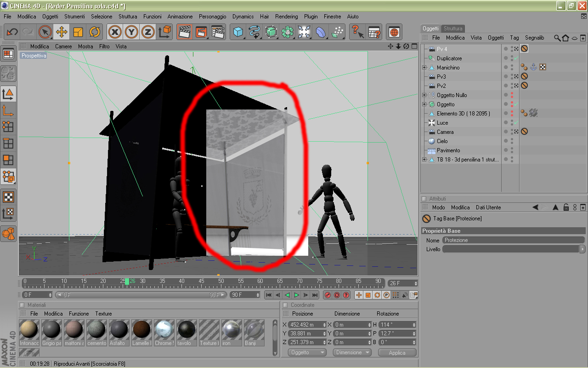Click the 90 F end frame field spinner

pyautogui.click(x=259, y=295)
